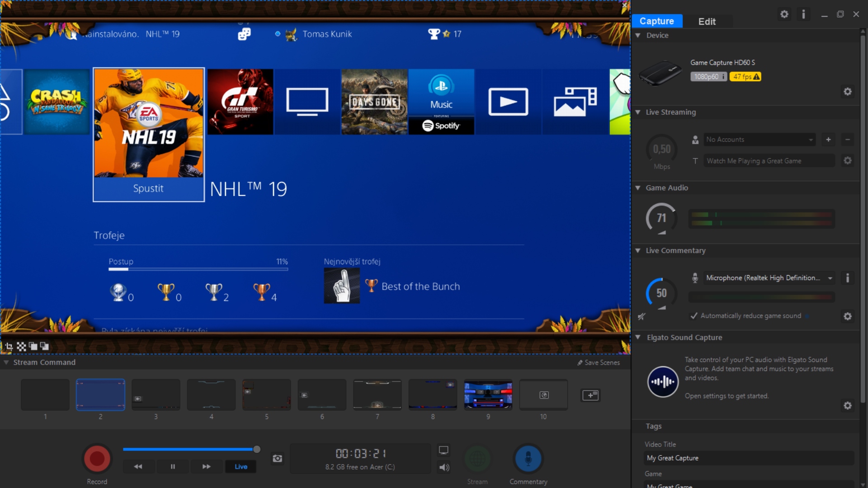Toggle microphone mute icon below commentary dial

point(642,317)
